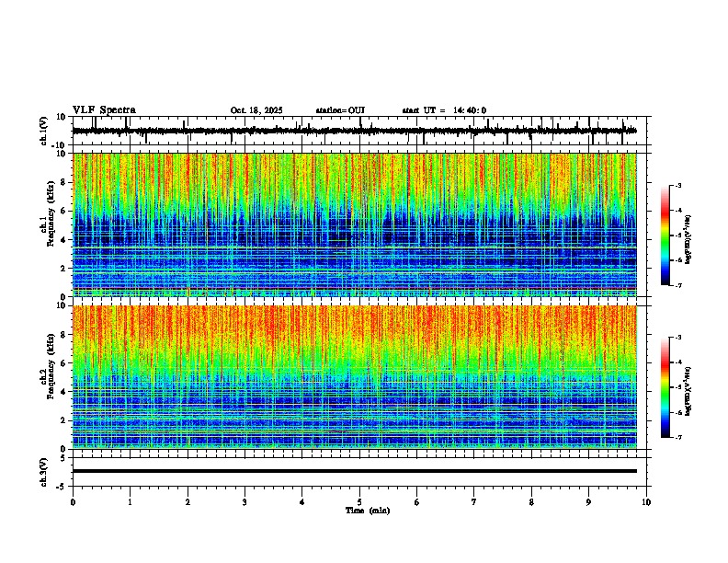The height and width of the screenshot is (563, 728).
Task: Click time axis tick label "1"
Action: coord(130,502)
